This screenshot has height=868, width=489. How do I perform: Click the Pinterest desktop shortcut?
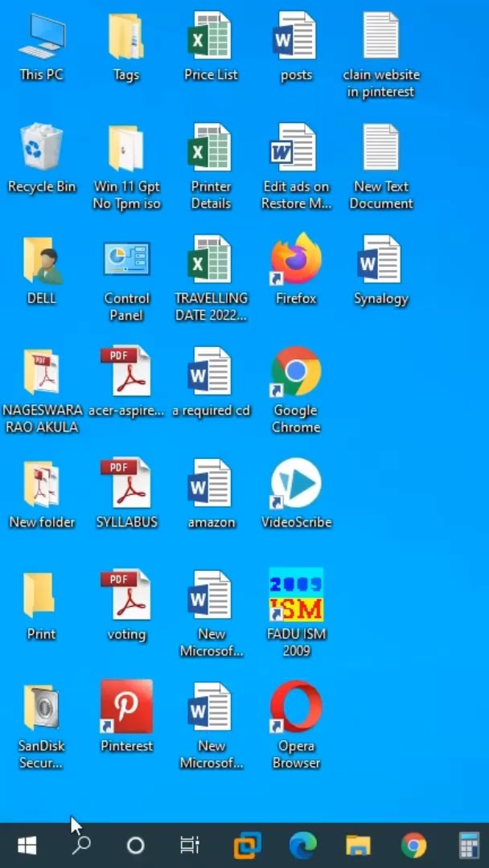tap(126, 707)
